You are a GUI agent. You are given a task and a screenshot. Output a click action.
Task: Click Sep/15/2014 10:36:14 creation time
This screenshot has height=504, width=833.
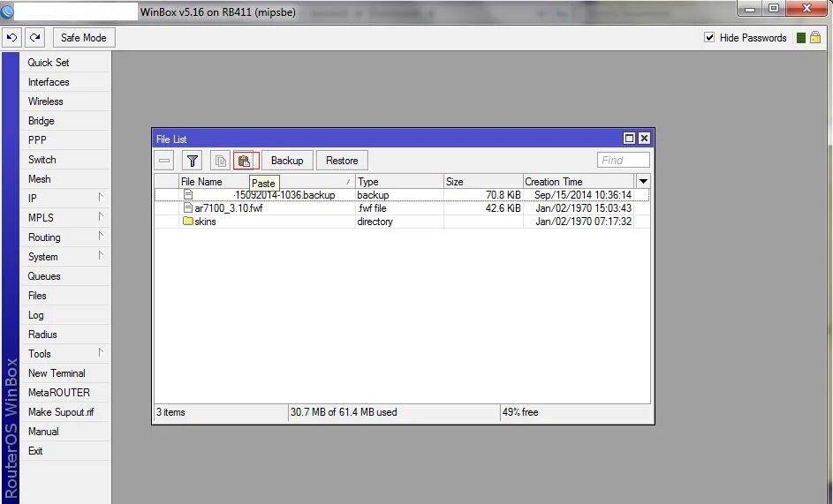coord(583,195)
